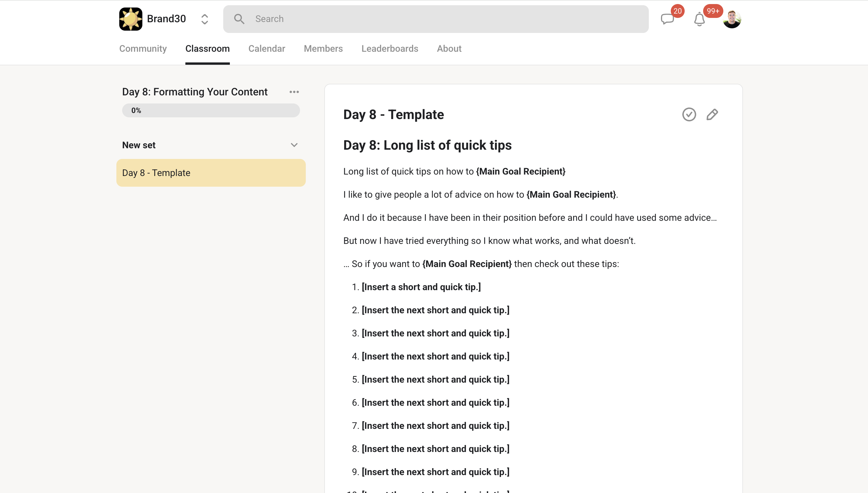868x493 pixels.
Task: Collapse the New set section chevron
Action: (x=294, y=145)
